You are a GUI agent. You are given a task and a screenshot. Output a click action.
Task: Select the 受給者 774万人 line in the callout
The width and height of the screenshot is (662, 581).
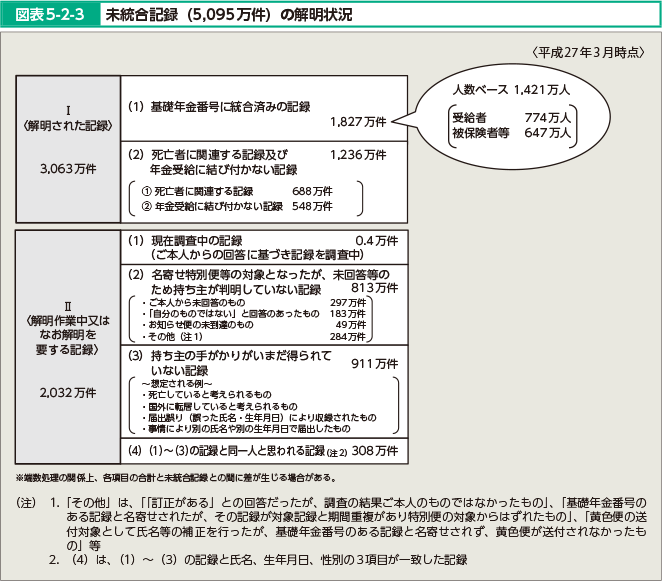(x=511, y=117)
